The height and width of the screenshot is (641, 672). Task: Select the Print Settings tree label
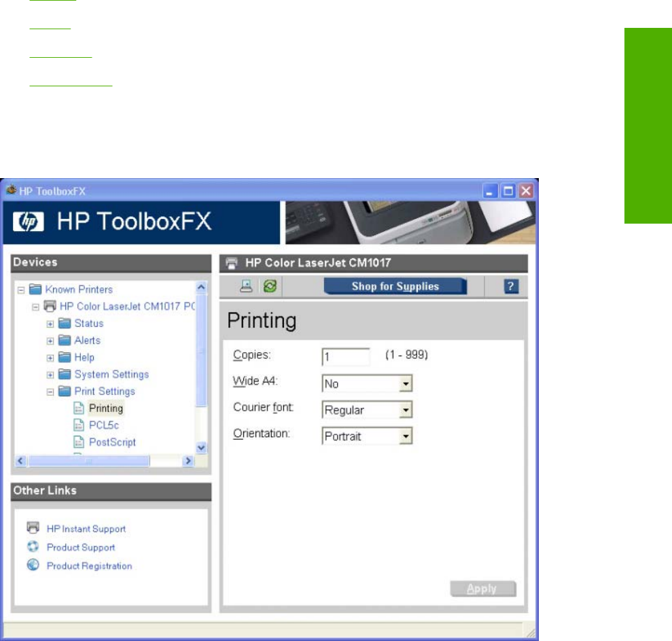105,391
